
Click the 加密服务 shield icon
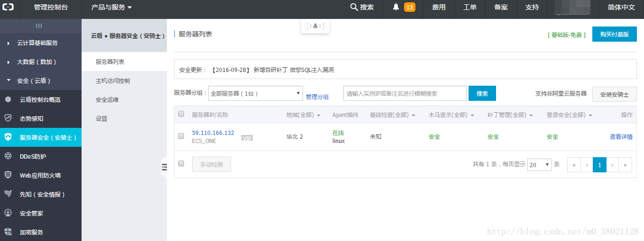click(8, 232)
